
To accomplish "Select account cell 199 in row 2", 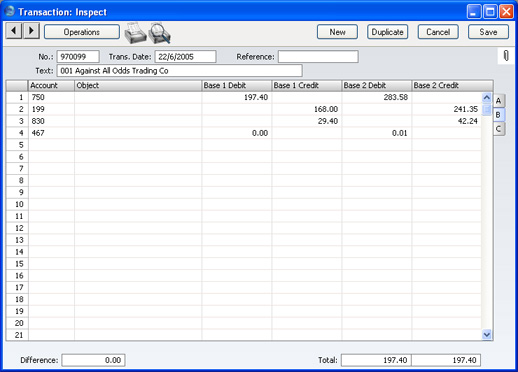I will [51, 109].
